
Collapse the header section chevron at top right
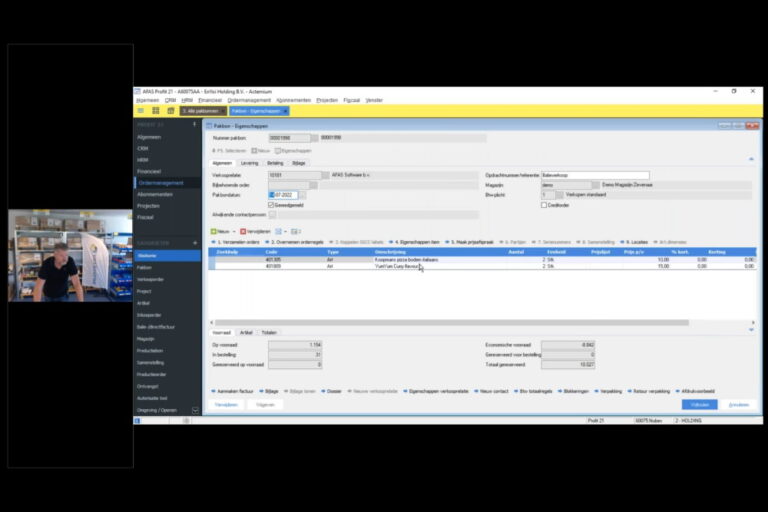coord(751,159)
